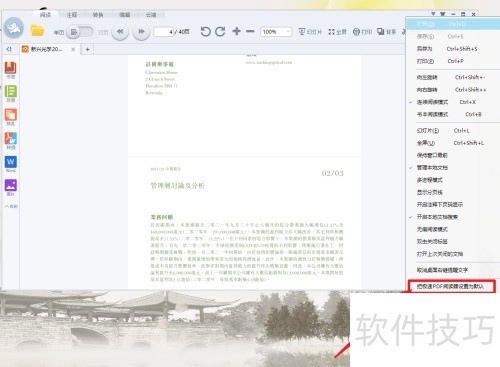Go to next page with forward button
The width and height of the screenshot is (500, 367).
[141, 32]
